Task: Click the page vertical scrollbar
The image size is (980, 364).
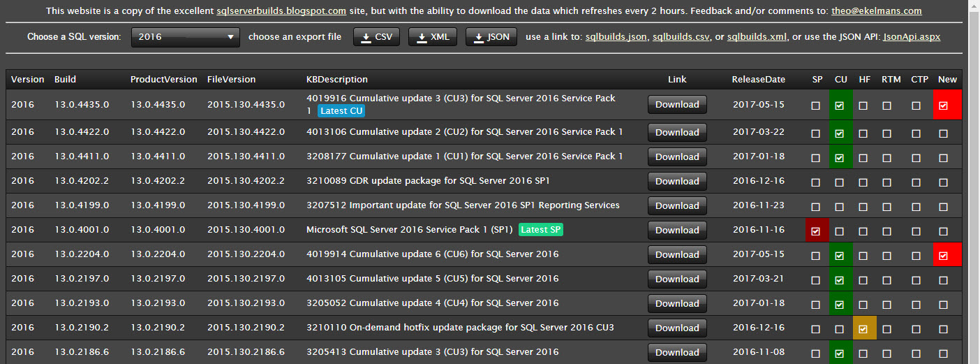Action: coord(974,182)
